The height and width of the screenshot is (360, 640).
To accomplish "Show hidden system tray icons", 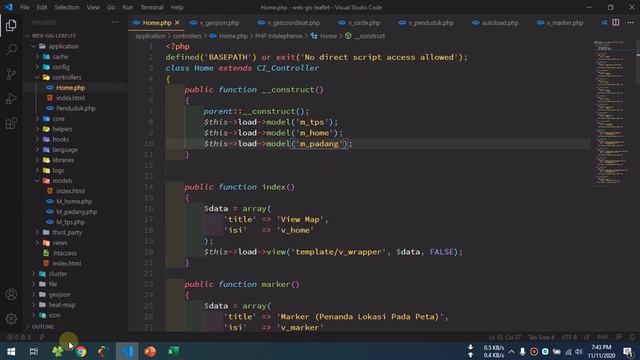I will [511, 351].
